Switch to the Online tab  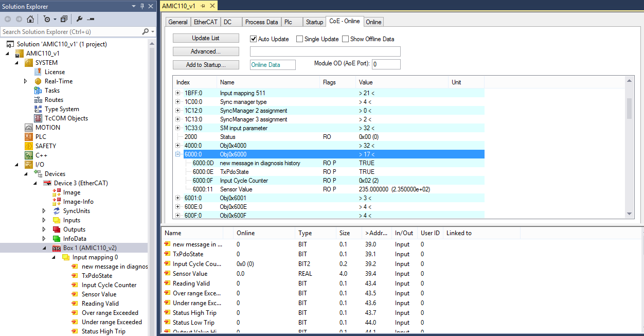(x=373, y=22)
